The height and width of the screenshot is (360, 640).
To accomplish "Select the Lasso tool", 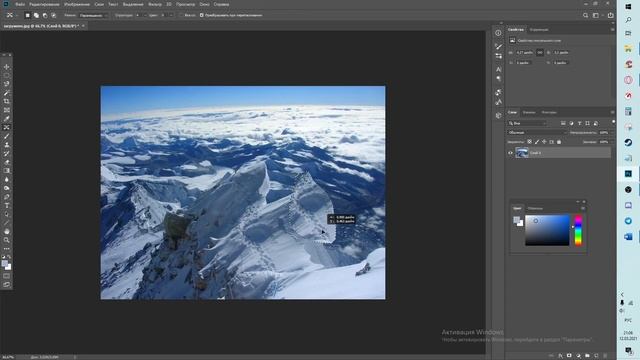I will [7, 84].
